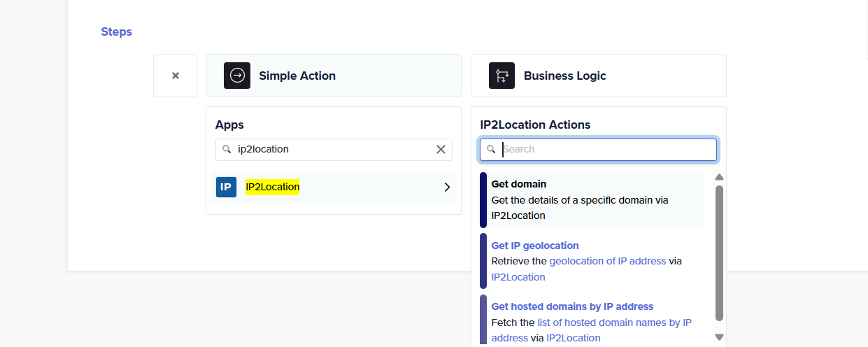
Task: Click the actions list scroll down arrow
Action: pos(719,337)
